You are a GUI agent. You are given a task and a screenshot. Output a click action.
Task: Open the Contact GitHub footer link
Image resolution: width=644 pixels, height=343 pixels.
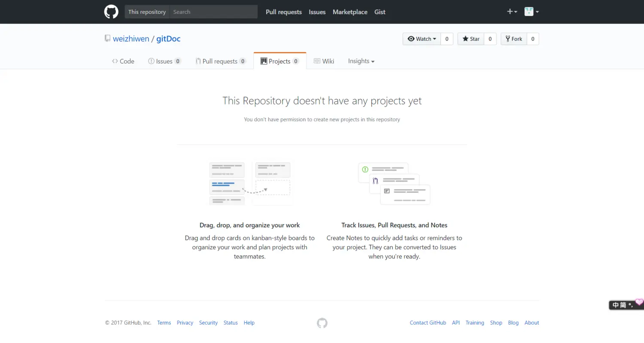428,323
